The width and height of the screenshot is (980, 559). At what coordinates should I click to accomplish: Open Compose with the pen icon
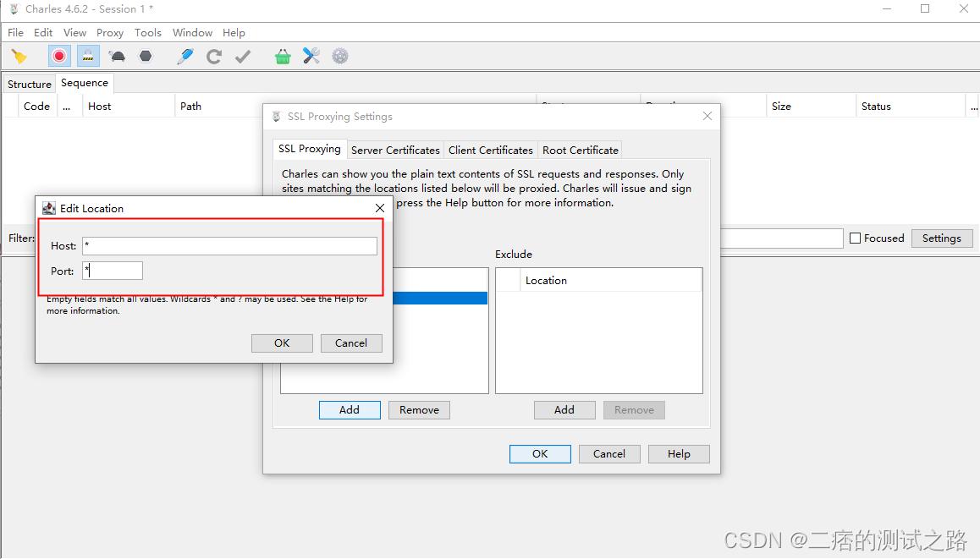[x=185, y=56]
